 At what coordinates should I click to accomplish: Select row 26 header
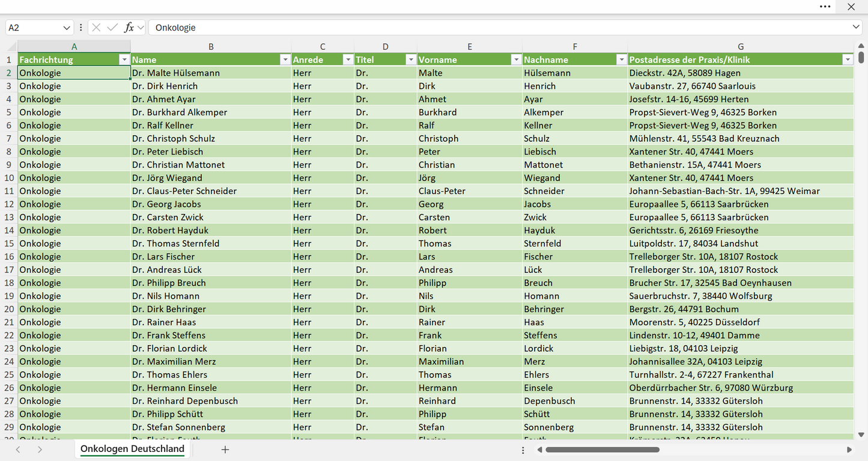click(9, 388)
